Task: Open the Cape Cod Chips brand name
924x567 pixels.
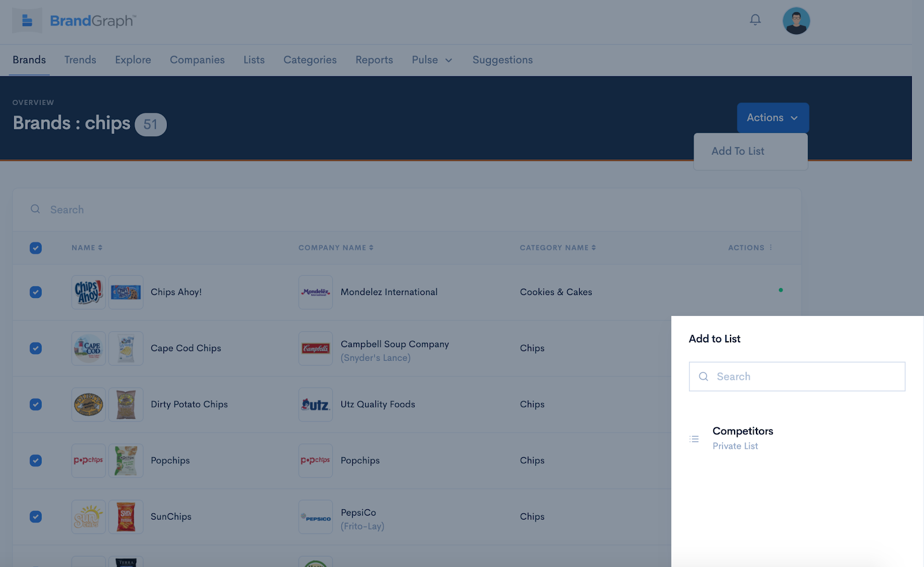Action: 186,348
